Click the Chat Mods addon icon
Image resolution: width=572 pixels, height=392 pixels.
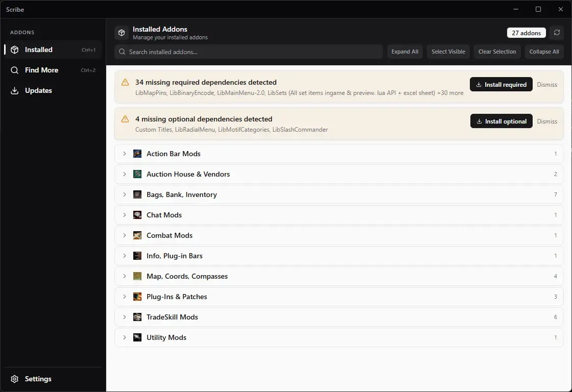(x=137, y=214)
